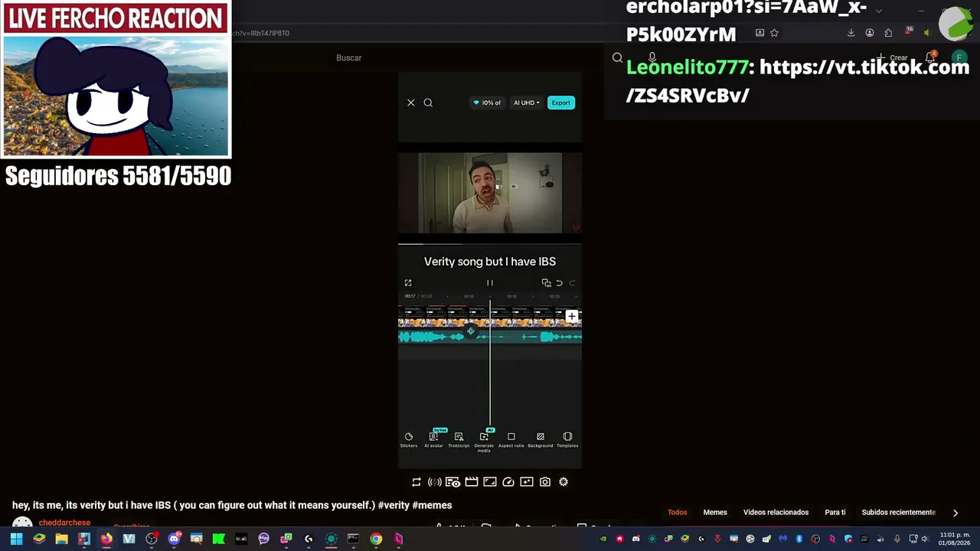The width and height of the screenshot is (980, 551).
Task: Seek using the editor preview progress bar
Action: 490,244
